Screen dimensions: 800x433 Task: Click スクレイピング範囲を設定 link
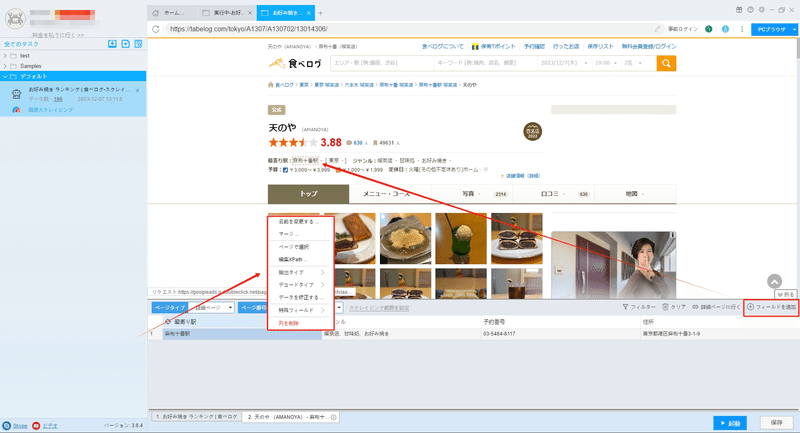379,308
